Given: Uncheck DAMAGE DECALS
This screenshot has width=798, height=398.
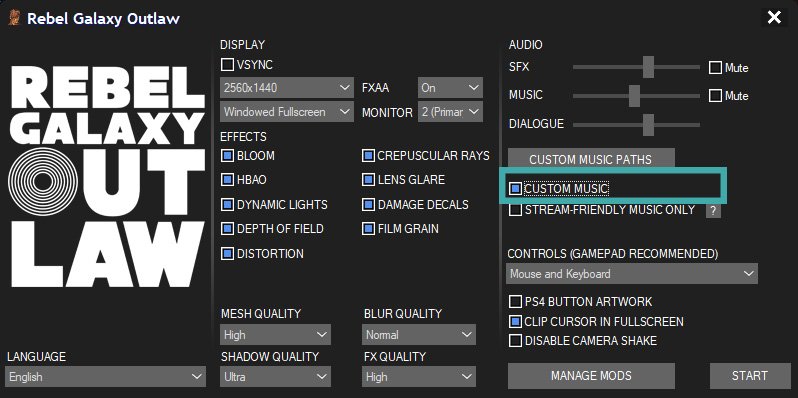Looking at the screenshot, I should tap(368, 205).
